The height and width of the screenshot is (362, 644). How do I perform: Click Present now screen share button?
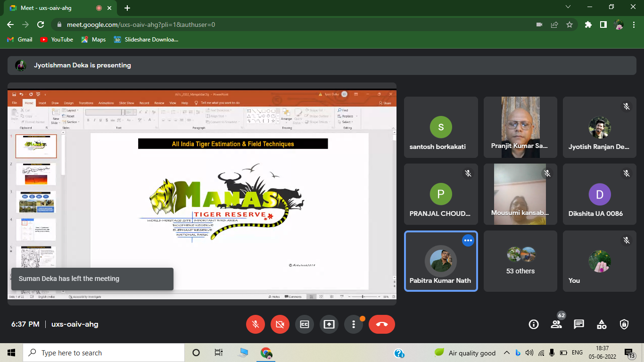329,324
